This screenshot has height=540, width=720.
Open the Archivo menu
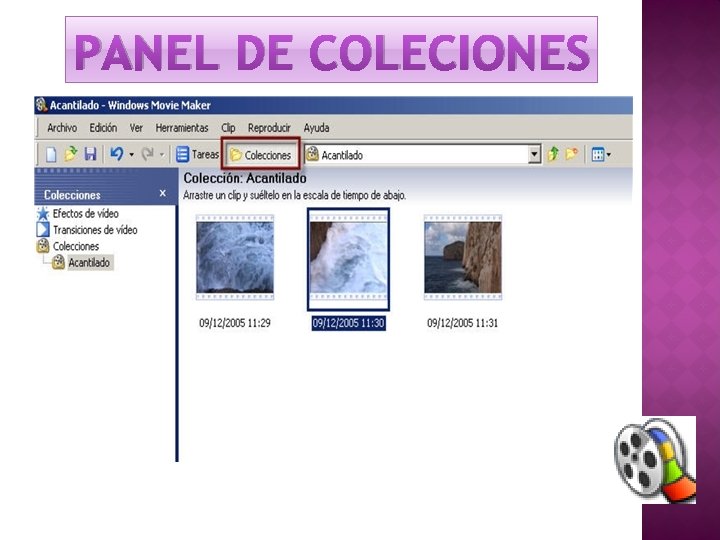coord(62,128)
